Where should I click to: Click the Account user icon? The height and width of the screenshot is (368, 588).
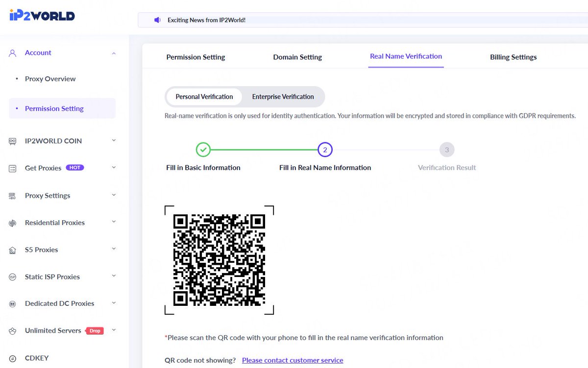13,53
